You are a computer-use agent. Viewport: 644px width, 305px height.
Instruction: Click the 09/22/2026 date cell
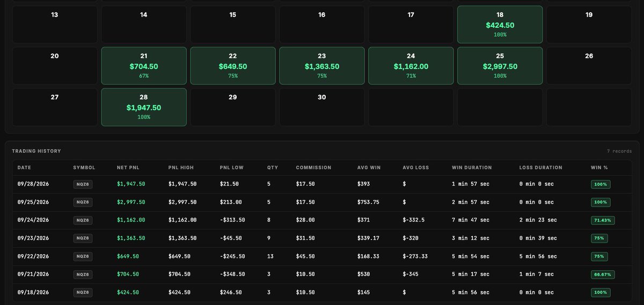click(x=33, y=256)
